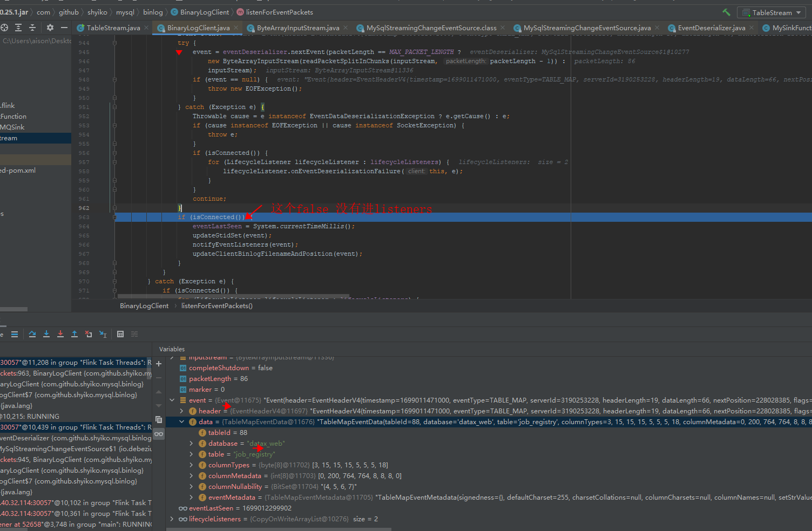Click the Collapse All icon in project toolbar
The height and width of the screenshot is (531, 812).
point(32,28)
